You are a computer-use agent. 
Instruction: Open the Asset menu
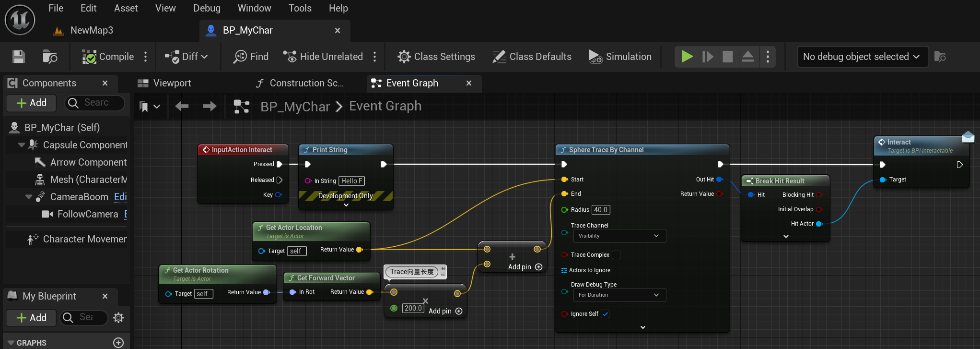(126, 8)
